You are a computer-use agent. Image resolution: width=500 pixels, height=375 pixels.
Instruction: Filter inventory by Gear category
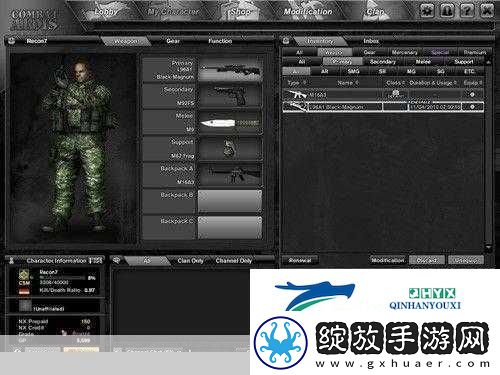point(369,52)
